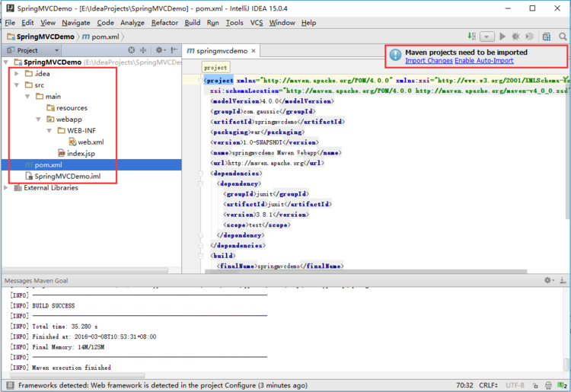Open the run configuration dropdown

pyautogui.click(x=487, y=37)
